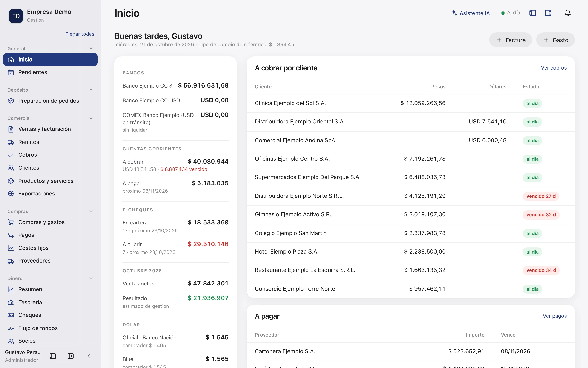Collapse the Comercial section chevron
The image size is (588, 368).
[91, 118]
